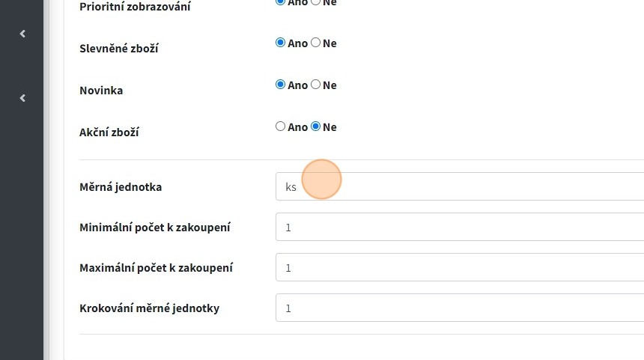Click the Měrná jednotka label

tap(121, 187)
